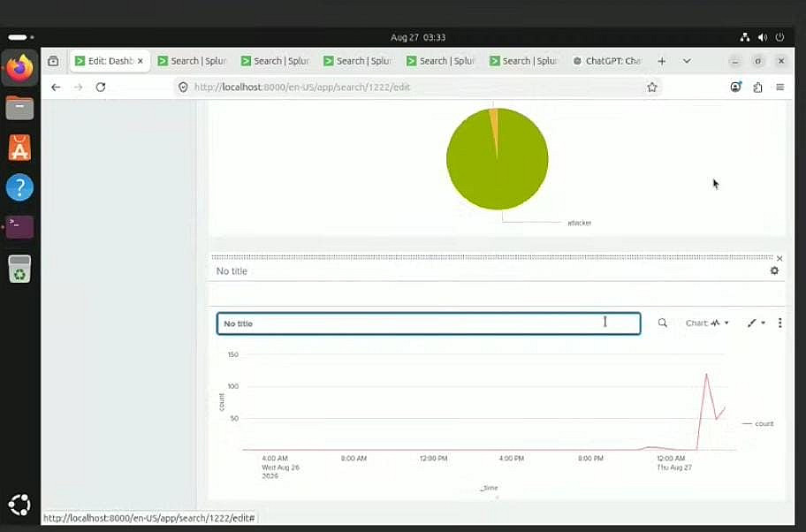Viewport: 806px width, 532px height.
Task: Click the panel's three-dot more options icon
Action: (x=779, y=323)
